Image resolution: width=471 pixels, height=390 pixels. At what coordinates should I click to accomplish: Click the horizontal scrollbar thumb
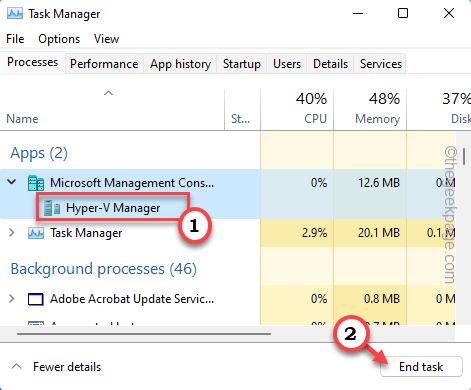click(144, 333)
